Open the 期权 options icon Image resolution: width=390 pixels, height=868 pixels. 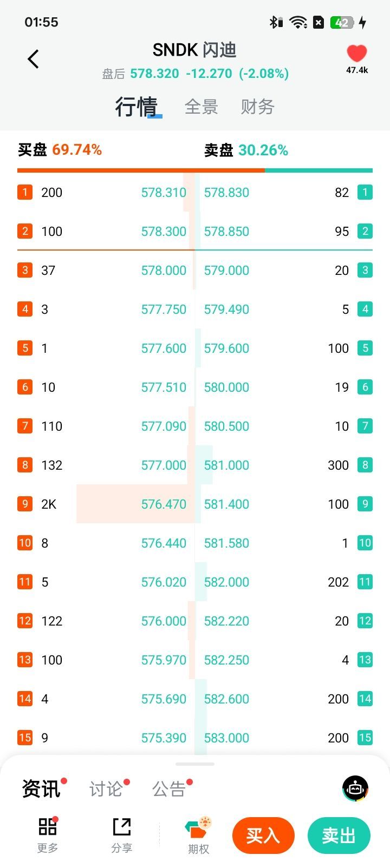tap(198, 830)
